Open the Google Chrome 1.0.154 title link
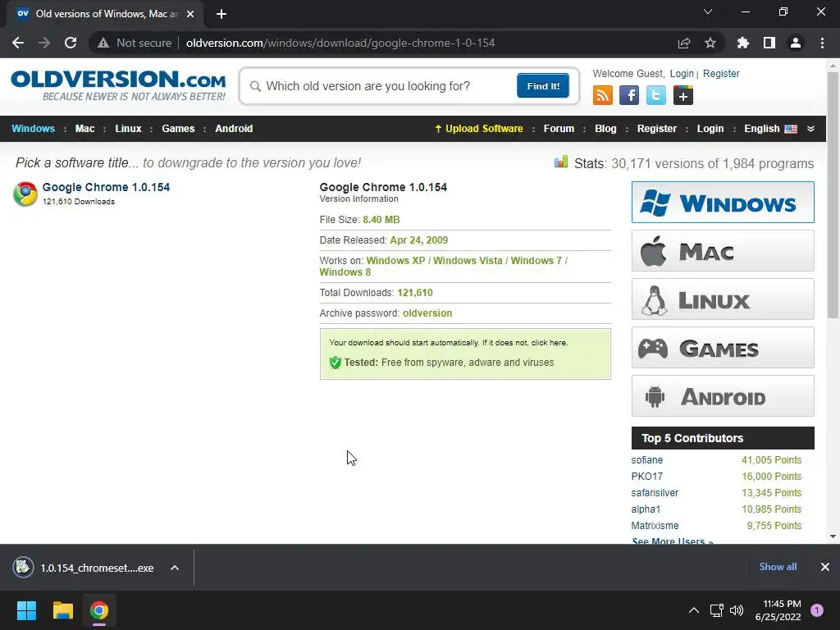 coord(106,187)
